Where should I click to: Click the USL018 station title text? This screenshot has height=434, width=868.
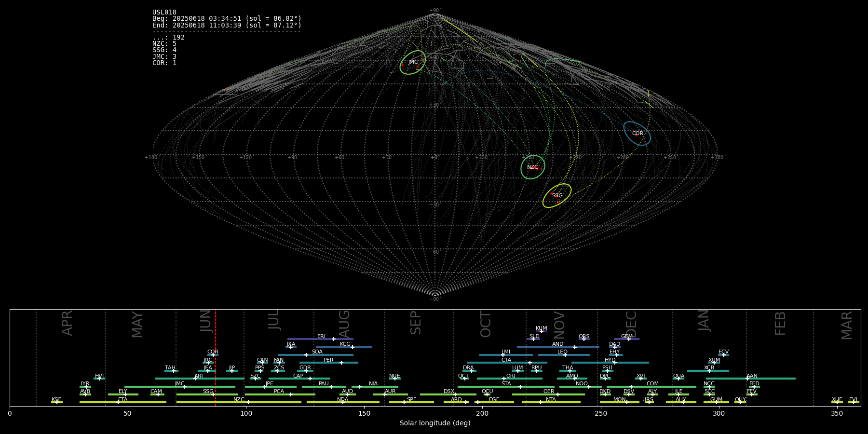point(164,13)
